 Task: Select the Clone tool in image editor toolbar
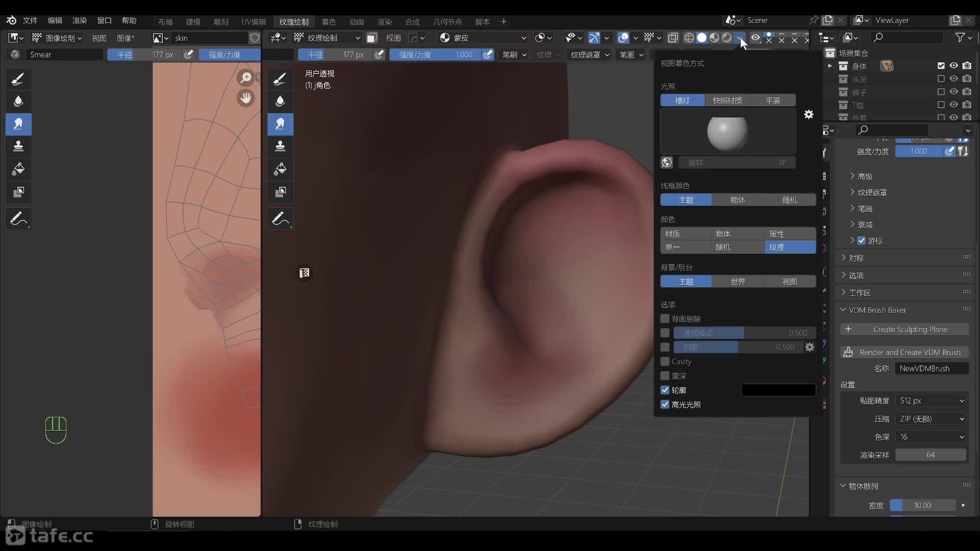point(18,146)
